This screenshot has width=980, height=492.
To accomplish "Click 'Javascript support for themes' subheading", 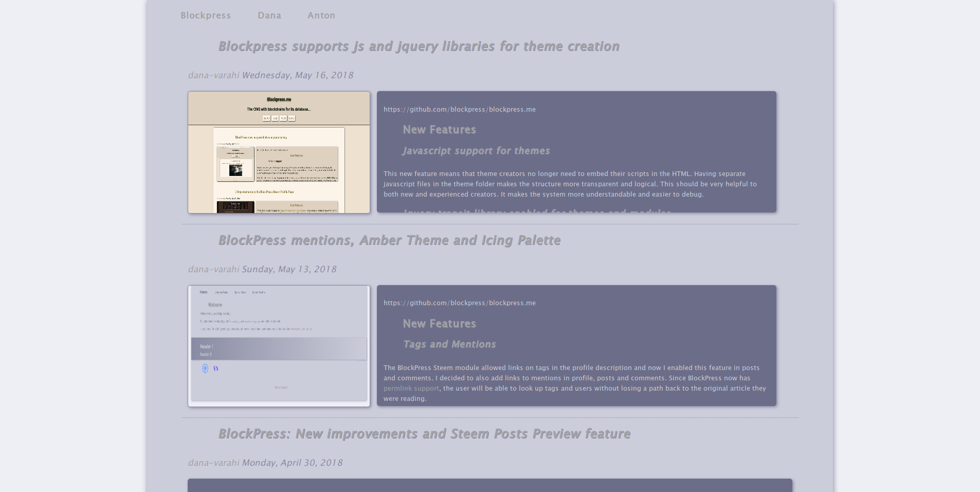I will 476,151.
